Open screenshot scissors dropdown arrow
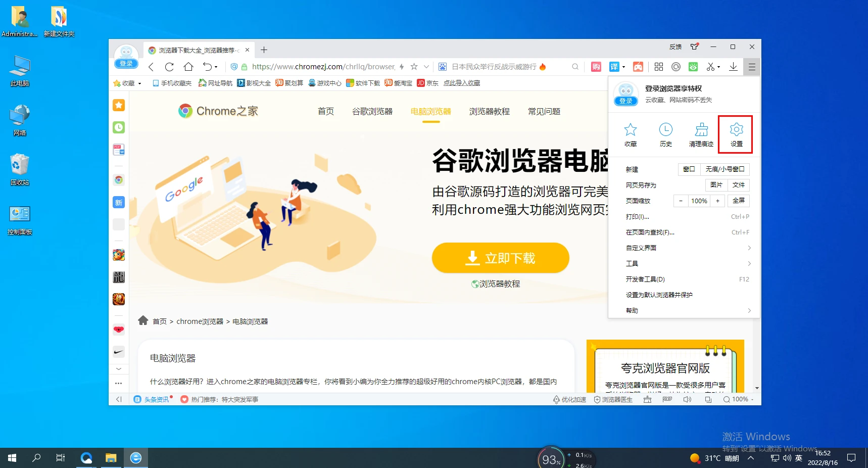The image size is (868, 468). (719, 67)
